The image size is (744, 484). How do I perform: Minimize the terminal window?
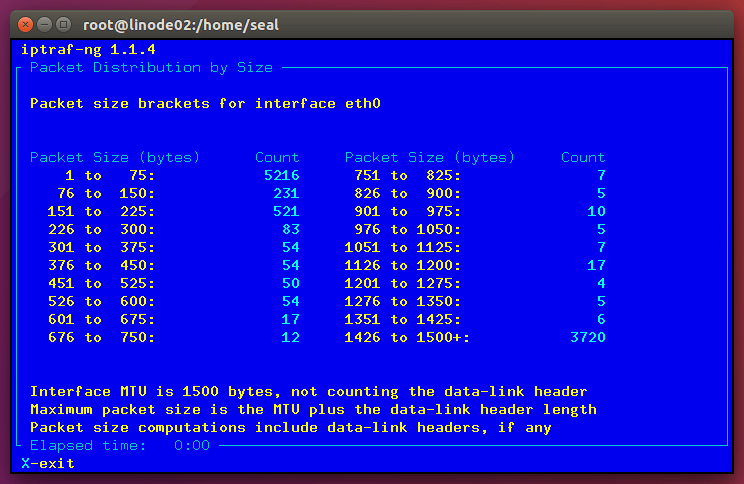(x=45, y=25)
